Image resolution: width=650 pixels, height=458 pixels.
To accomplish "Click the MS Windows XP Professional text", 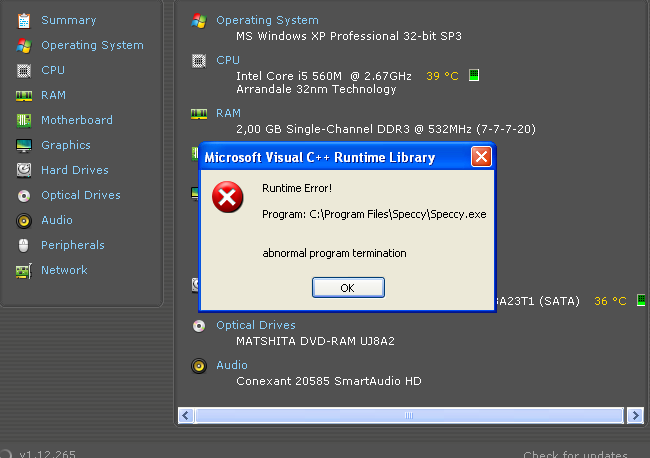I will point(349,36).
